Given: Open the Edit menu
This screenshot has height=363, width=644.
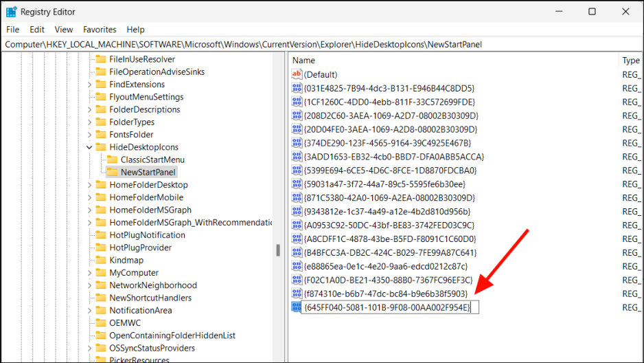Looking at the screenshot, I should pyautogui.click(x=37, y=30).
